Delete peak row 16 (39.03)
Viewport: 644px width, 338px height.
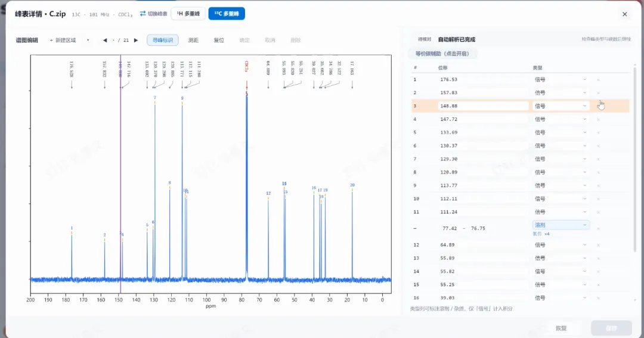pyautogui.click(x=599, y=297)
